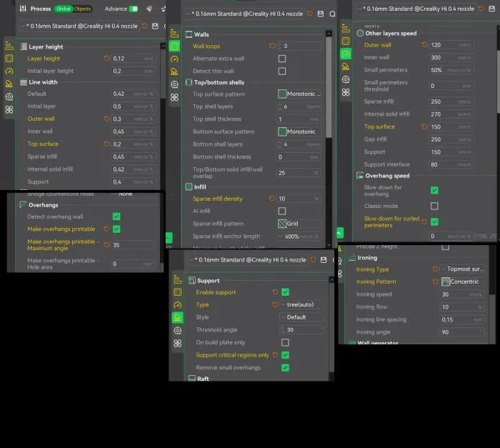Open the support Type tree(auto) dropdown
This screenshot has width=500, height=448.
pos(301,304)
